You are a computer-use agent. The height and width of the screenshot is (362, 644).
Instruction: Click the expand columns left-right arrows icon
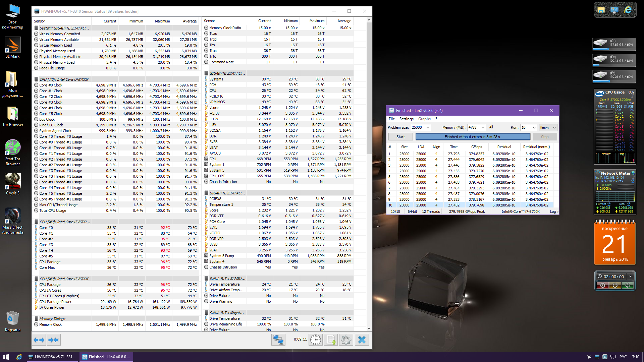[39, 340]
